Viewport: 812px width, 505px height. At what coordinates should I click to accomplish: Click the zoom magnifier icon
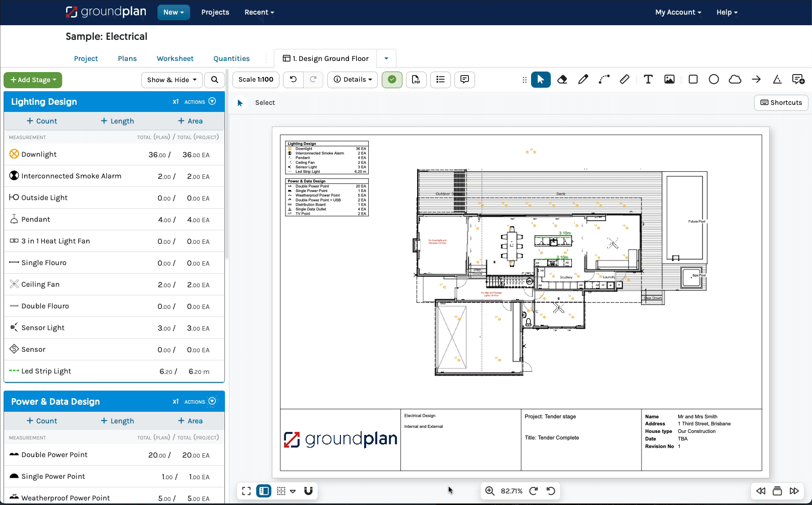click(x=490, y=491)
